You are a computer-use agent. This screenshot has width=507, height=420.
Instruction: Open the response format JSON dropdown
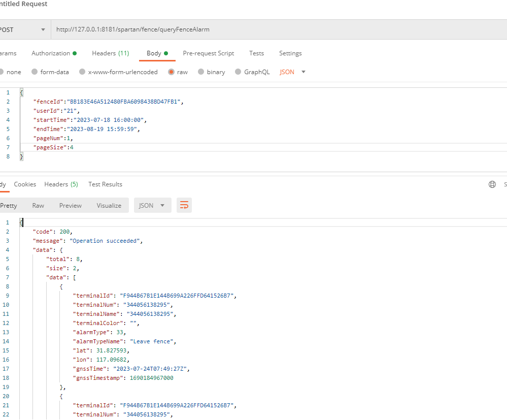click(152, 205)
